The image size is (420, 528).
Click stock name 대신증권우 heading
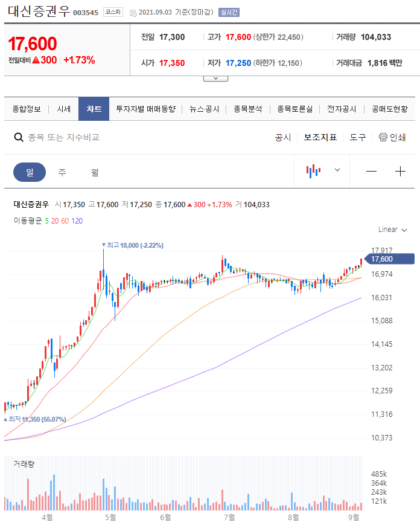(39, 11)
